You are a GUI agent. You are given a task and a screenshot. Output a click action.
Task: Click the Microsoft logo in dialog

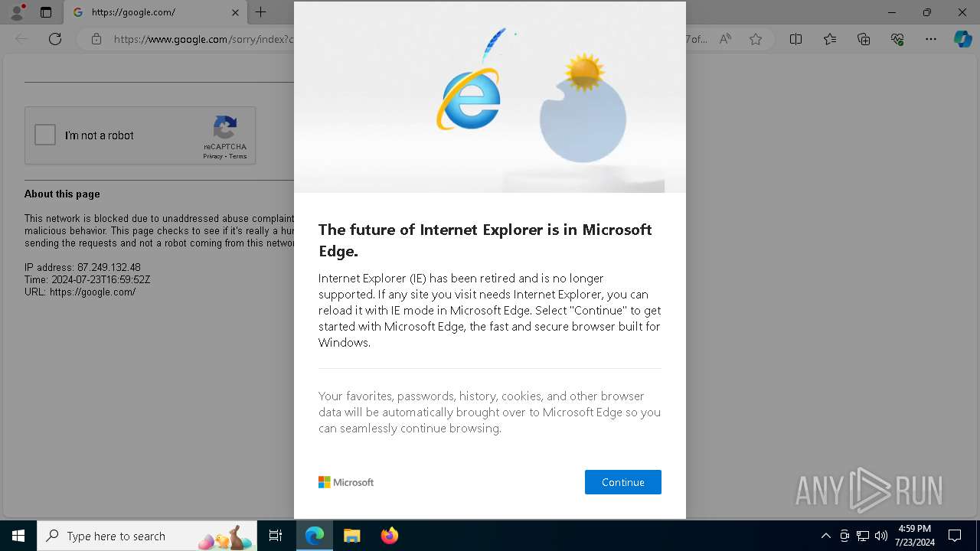pyautogui.click(x=346, y=482)
